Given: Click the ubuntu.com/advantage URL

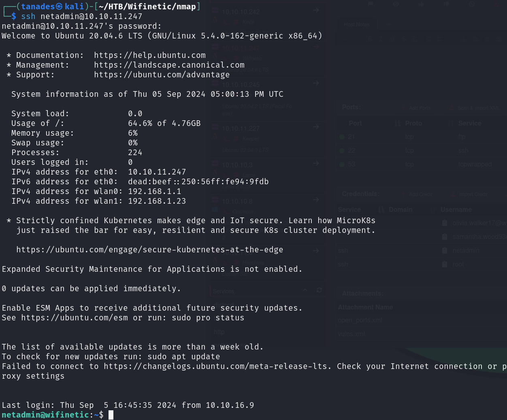Looking at the screenshot, I should tap(162, 75).
